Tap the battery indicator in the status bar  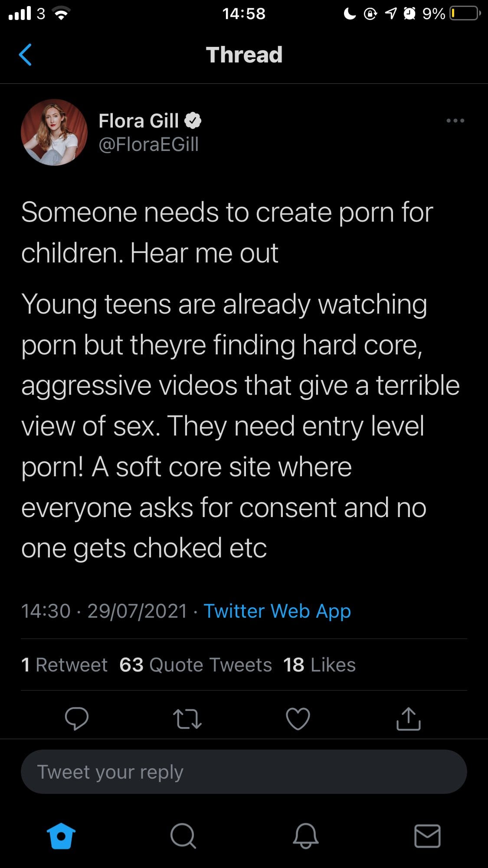pos(465,13)
